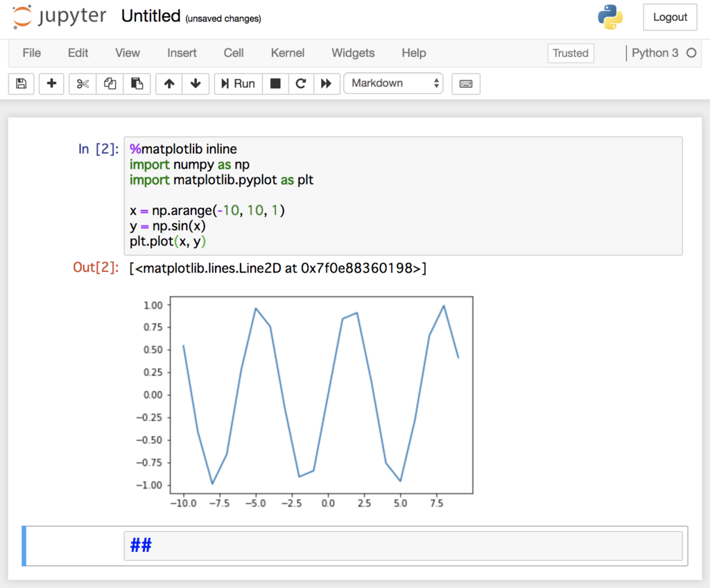The height and width of the screenshot is (588, 710).
Task: Click the (unsaved changes) status text
Action: [x=223, y=19]
